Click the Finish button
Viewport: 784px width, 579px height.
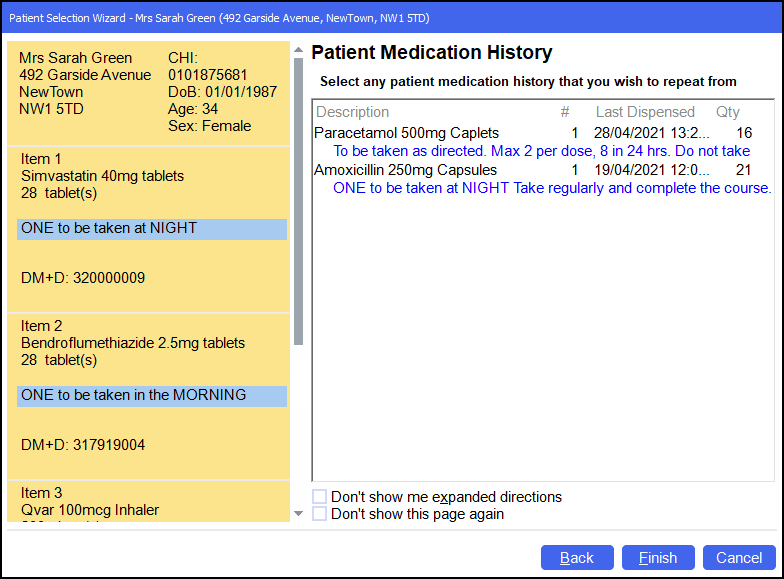[658, 558]
